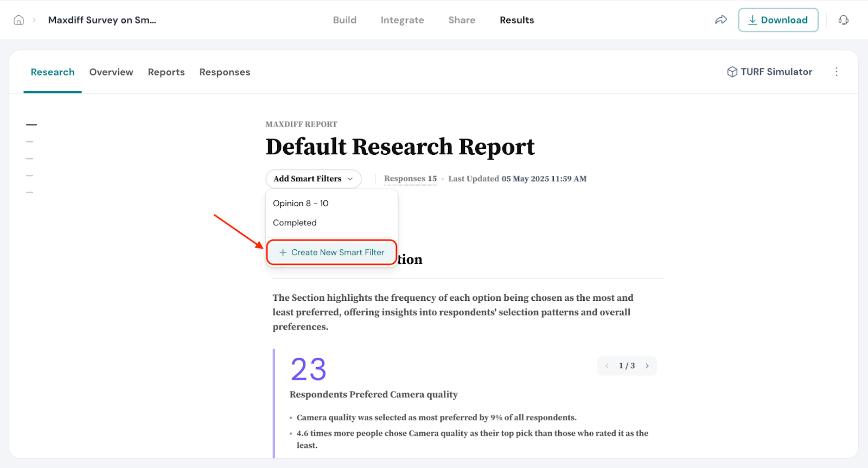Switch to the Overview tab
The width and height of the screenshot is (868, 468).
point(111,72)
